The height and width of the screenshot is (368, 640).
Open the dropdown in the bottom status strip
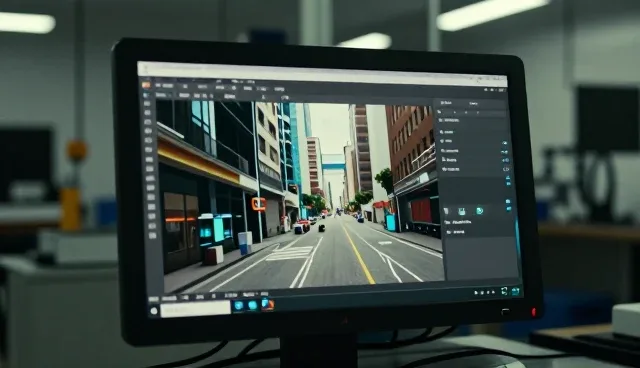click(x=249, y=294)
